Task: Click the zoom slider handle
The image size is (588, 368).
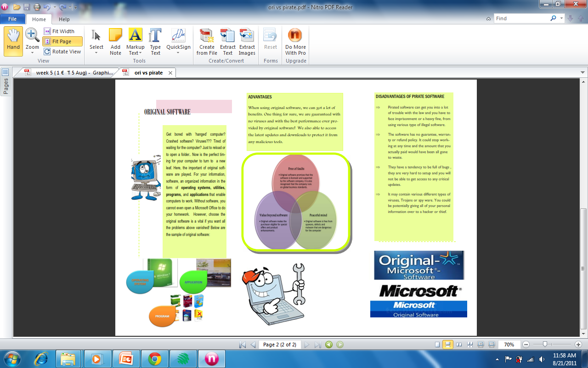Action: [545, 345]
